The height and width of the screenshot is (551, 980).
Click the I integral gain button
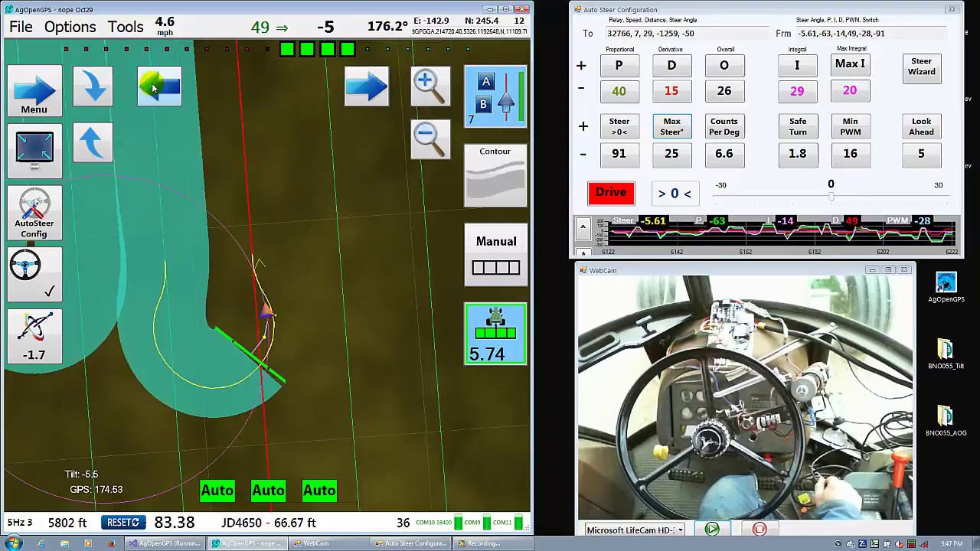click(797, 65)
